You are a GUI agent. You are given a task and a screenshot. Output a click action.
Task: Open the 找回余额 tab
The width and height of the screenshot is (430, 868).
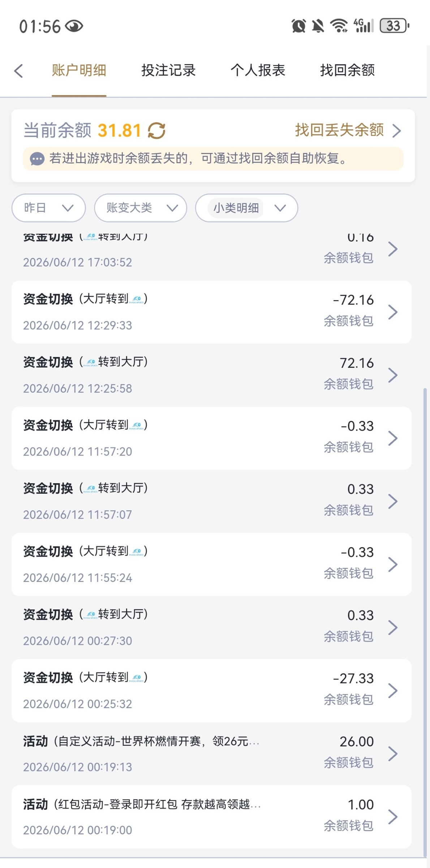347,71
